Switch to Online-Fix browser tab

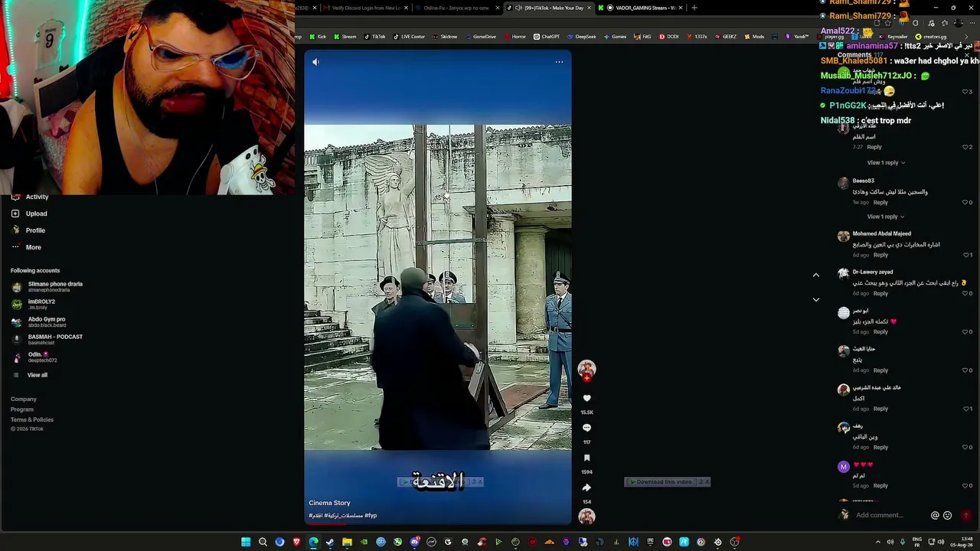tap(456, 8)
